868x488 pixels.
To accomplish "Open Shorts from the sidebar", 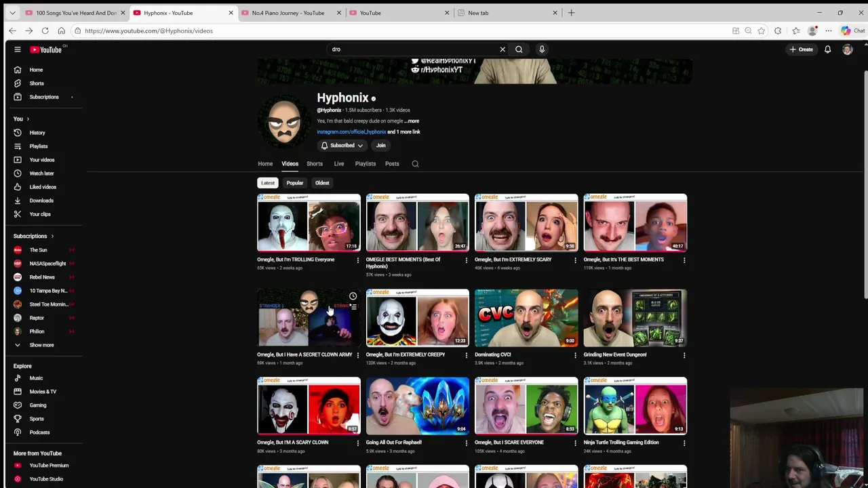I will coord(37,83).
